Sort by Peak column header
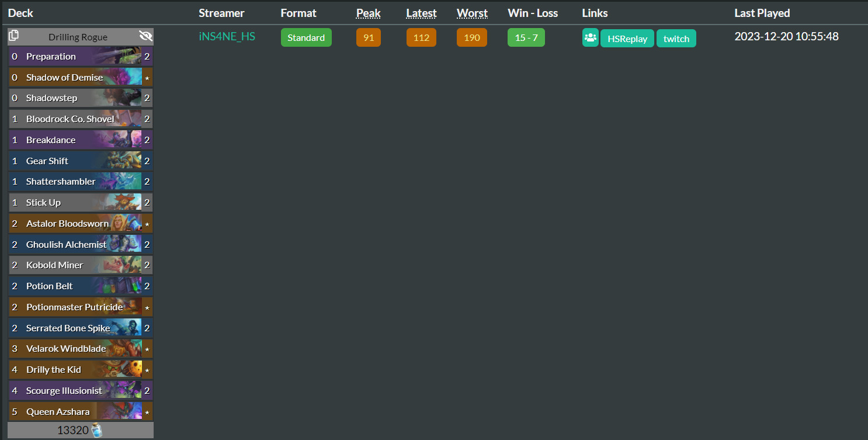 pyautogui.click(x=369, y=13)
